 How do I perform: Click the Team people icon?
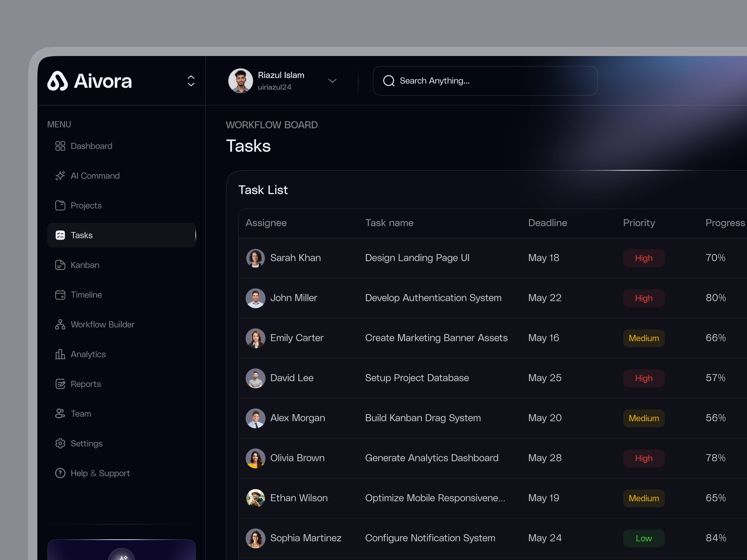click(60, 413)
